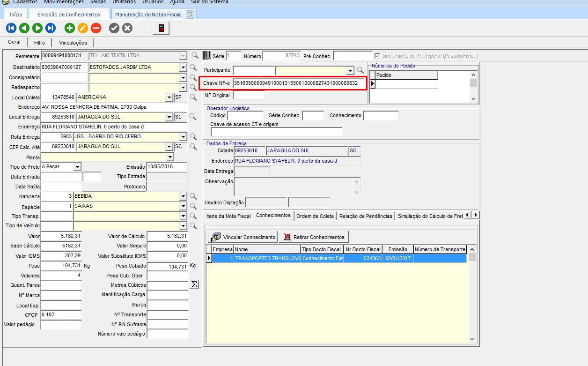The height and width of the screenshot is (366, 588).
Task: Go to the next record
Action: point(37,29)
